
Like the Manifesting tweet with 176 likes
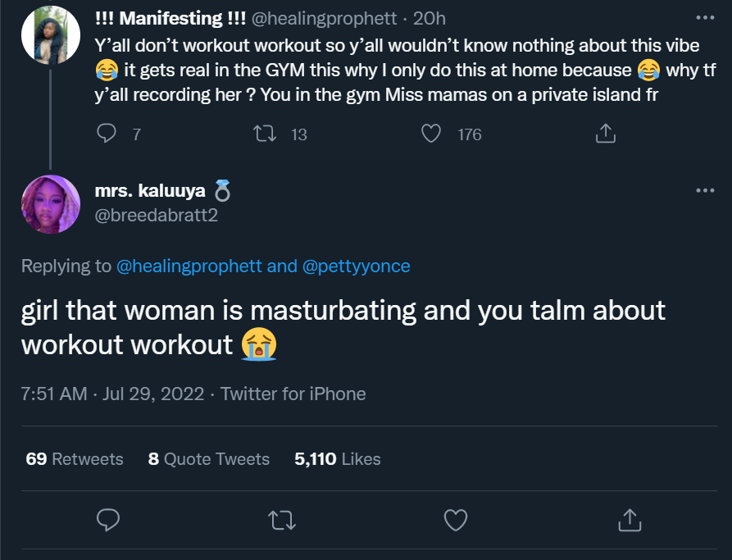[431, 134]
